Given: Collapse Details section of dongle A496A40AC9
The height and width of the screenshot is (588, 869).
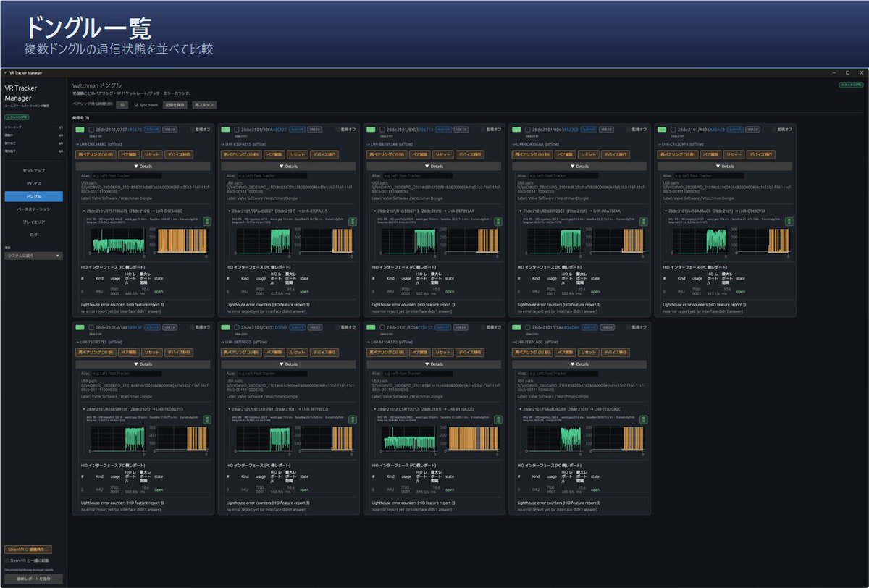Looking at the screenshot, I should click(724, 166).
